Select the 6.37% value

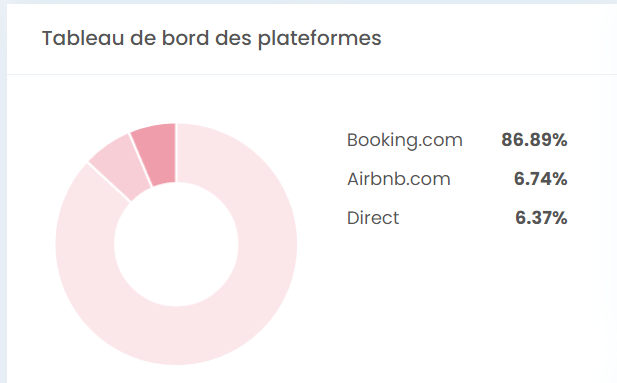coord(541,218)
